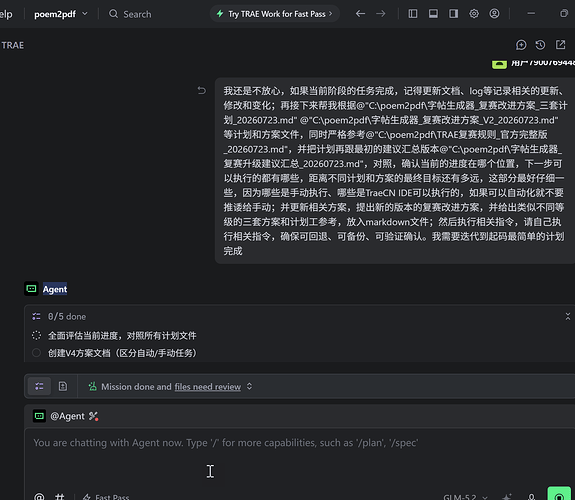The width and height of the screenshot is (575, 500).
Task: Click the Search box in title bar
Action: [x=130, y=14]
